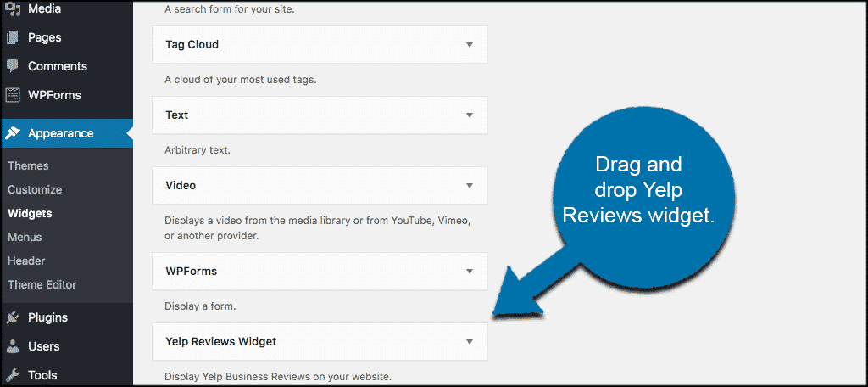Expand the Video widget arrow
868x387 pixels.
tap(470, 186)
